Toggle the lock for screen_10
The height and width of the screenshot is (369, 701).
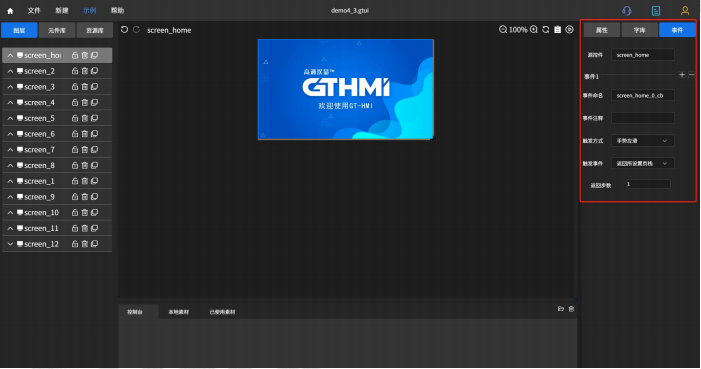(75, 212)
